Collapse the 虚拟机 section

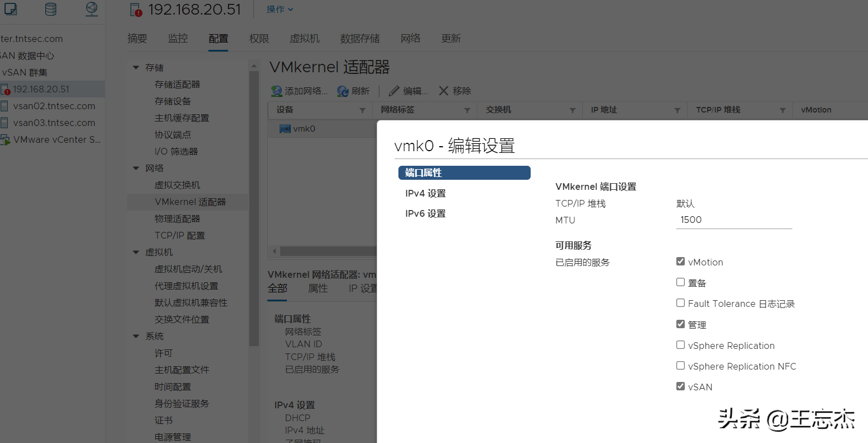pos(136,252)
